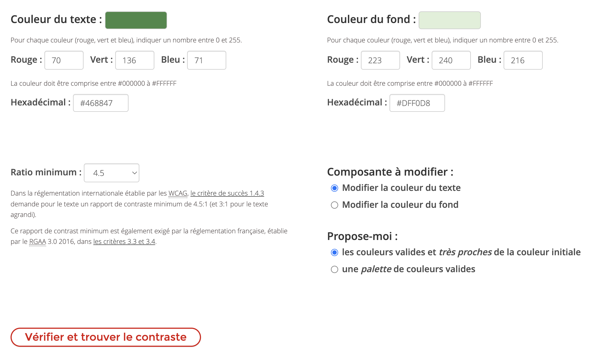Click background Hexadécimal field #DFF0D8
Image resolution: width=593 pixels, height=364 pixels.
pos(417,103)
